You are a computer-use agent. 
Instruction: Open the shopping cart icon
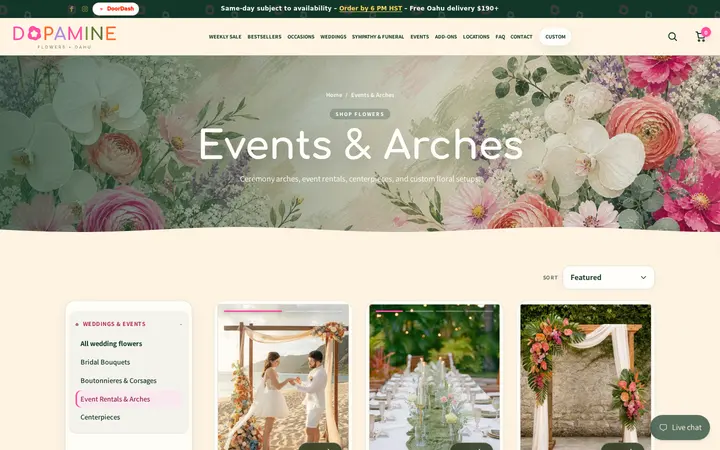point(701,37)
